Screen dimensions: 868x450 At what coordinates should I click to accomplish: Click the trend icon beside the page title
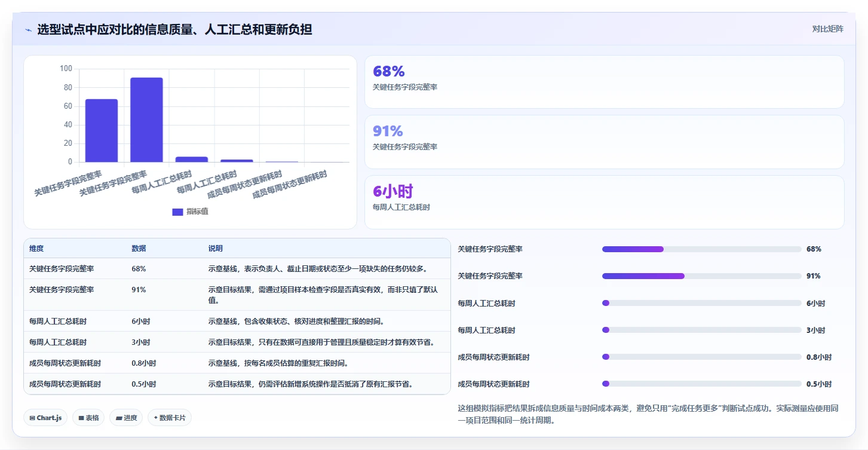(x=28, y=30)
